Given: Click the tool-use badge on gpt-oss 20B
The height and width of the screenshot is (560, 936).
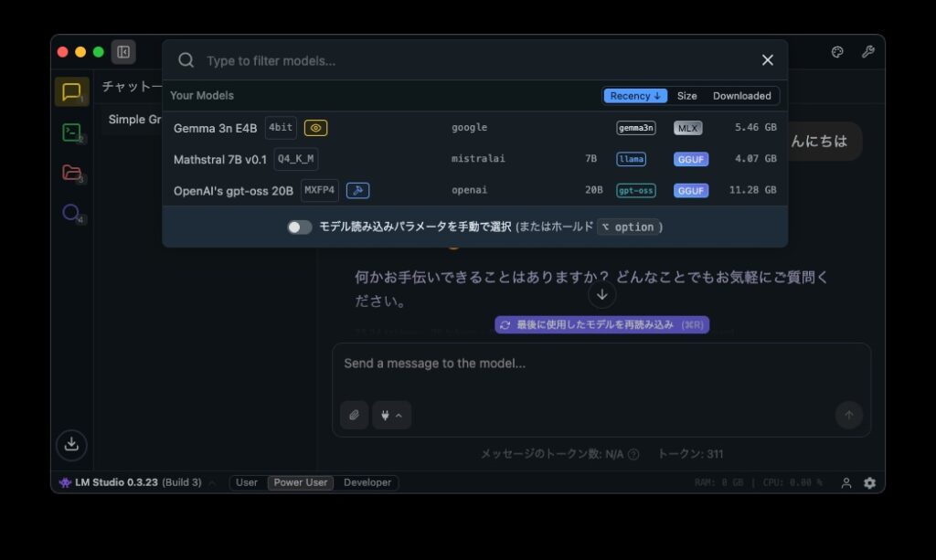Looking at the screenshot, I should coord(358,190).
